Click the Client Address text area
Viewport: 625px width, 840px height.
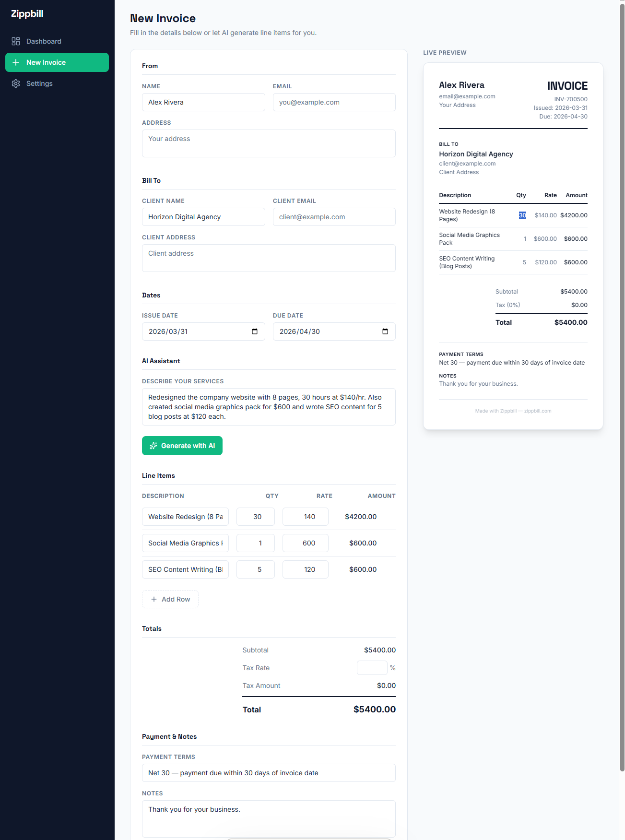[x=269, y=258]
